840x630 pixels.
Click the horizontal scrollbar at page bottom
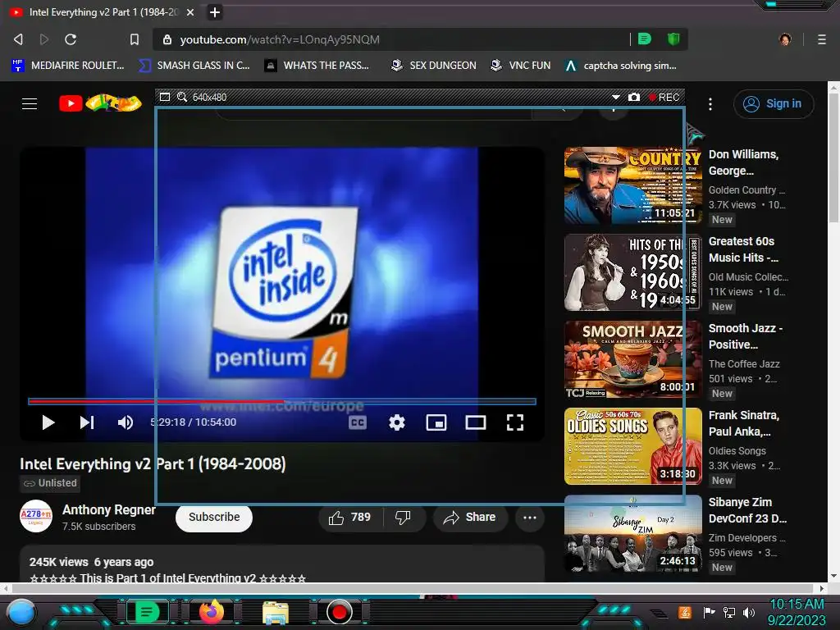pos(413,588)
